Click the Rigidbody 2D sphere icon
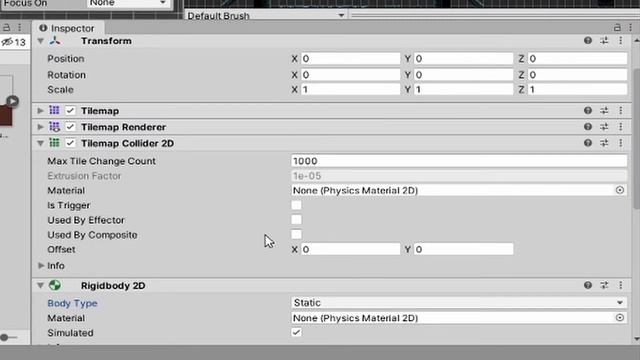The height and width of the screenshot is (360, 640). [x=55, y=285]
